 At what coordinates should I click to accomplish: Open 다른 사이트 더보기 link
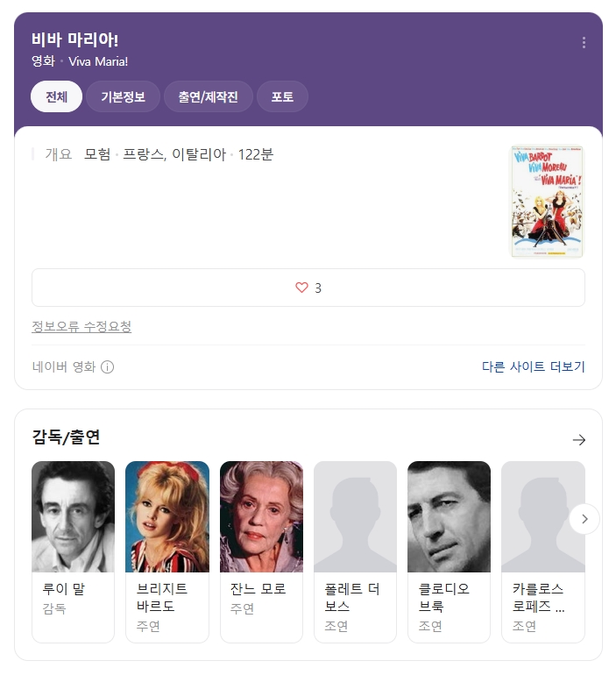(533, 366)
